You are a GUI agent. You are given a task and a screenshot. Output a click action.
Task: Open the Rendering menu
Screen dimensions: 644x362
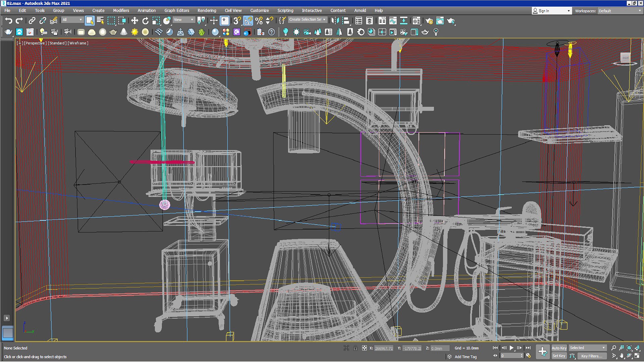pyautogui.click(x=207, y=10)
